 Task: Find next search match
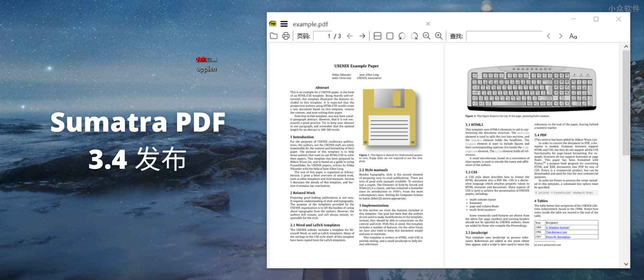(561, 36)
